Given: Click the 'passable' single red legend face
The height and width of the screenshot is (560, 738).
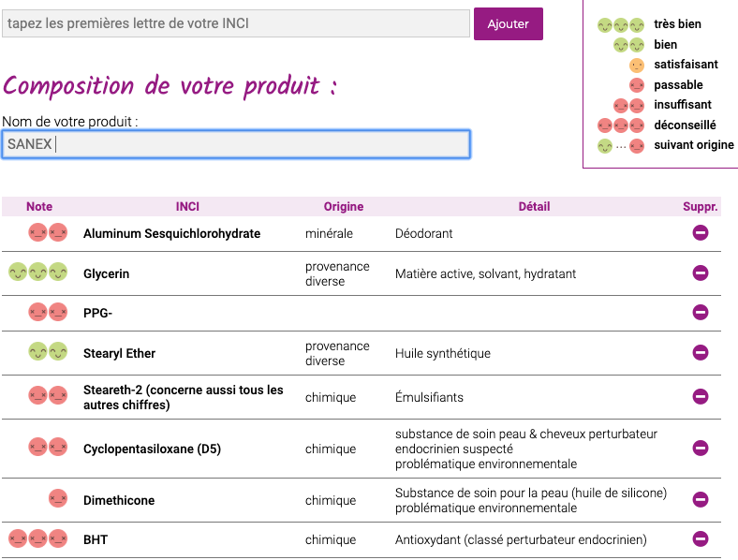Looking at the screenshot, I should [637, 85].
